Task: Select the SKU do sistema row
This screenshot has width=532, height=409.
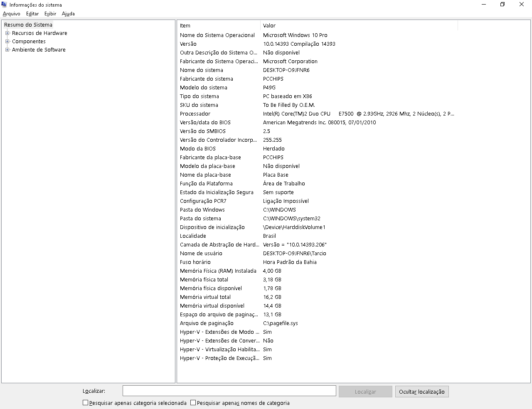Action: (x=318, y=105)
